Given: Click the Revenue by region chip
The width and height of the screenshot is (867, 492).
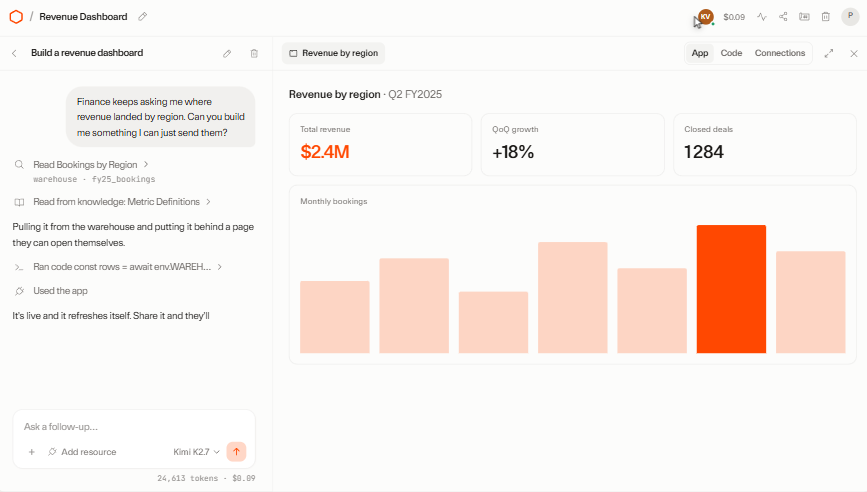Looking at the screenshot, I should coord(333,53).
